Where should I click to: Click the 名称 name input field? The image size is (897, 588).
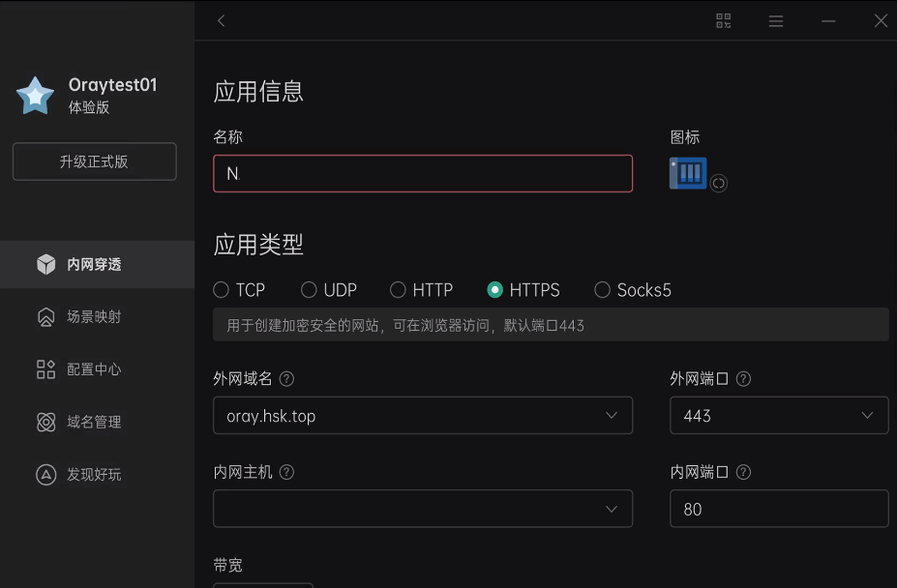tap(423, 174)
